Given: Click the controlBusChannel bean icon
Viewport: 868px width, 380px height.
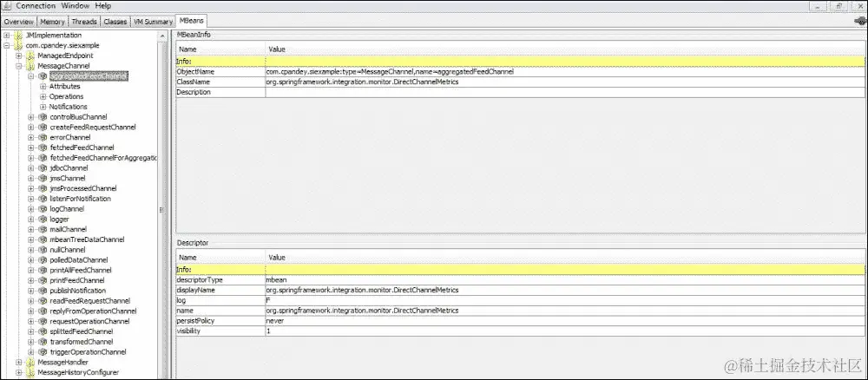Looking at the screenshot, I should pyautogui.click(x=43, y=117).
